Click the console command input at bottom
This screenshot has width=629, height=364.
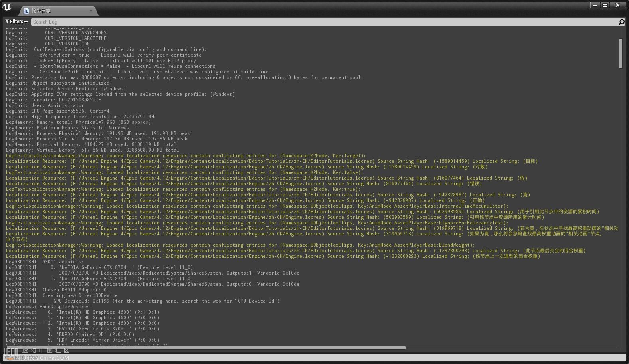point(314,358)
